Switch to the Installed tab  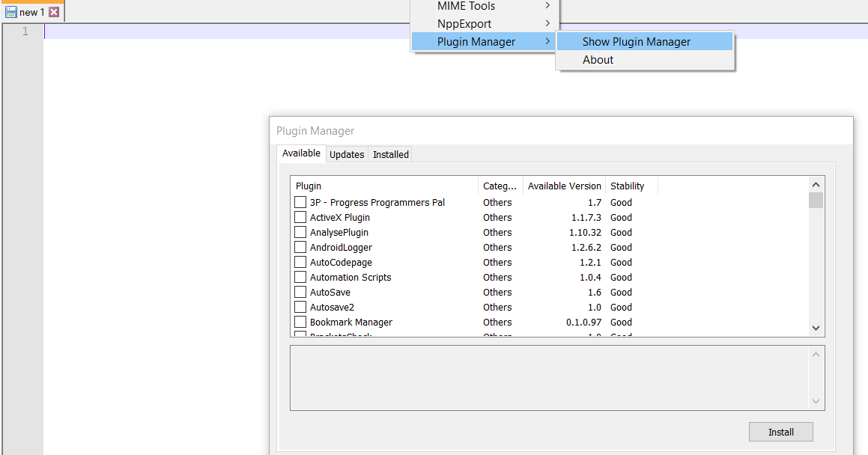391,154
